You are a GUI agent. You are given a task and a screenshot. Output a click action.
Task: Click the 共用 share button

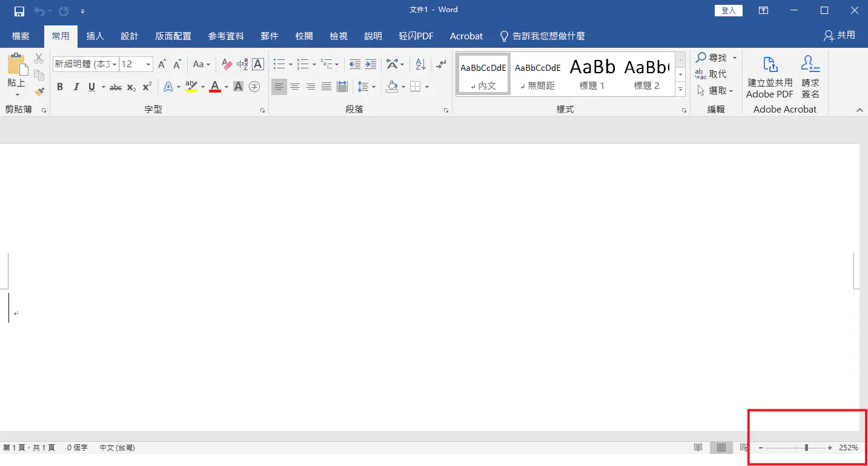click(840, 36)
